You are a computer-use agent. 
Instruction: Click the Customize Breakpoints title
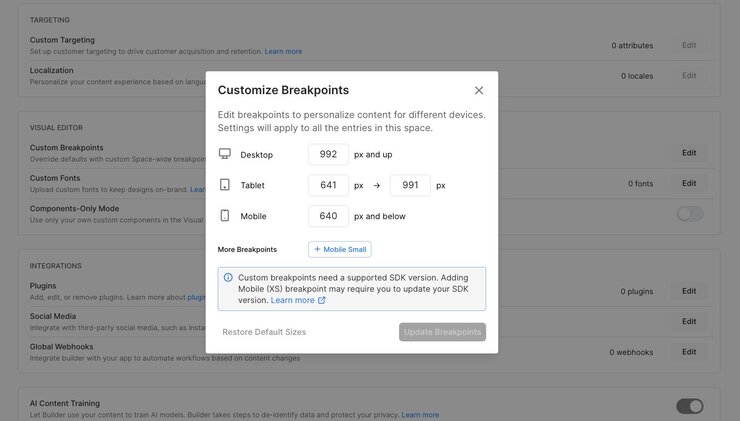point(283,90)
